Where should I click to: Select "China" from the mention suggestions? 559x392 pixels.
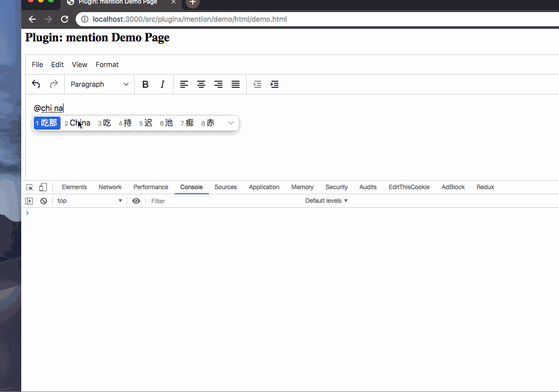(80, 123)
